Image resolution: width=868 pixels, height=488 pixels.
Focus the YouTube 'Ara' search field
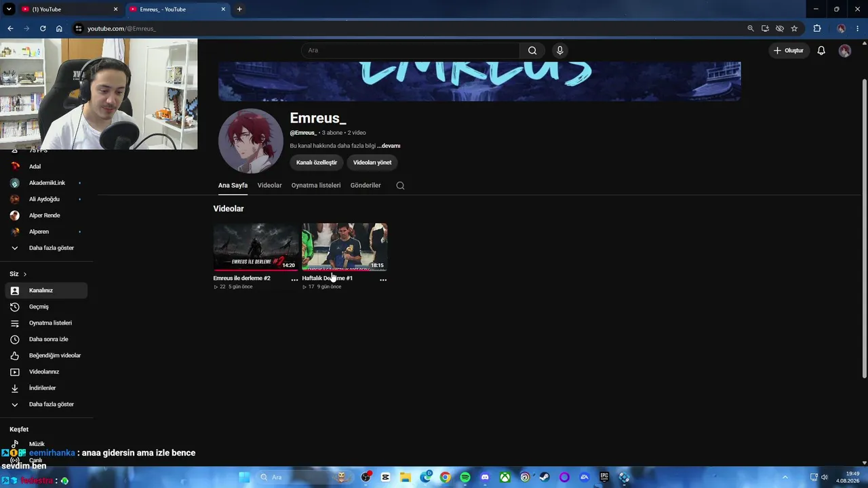click(410, 50)
